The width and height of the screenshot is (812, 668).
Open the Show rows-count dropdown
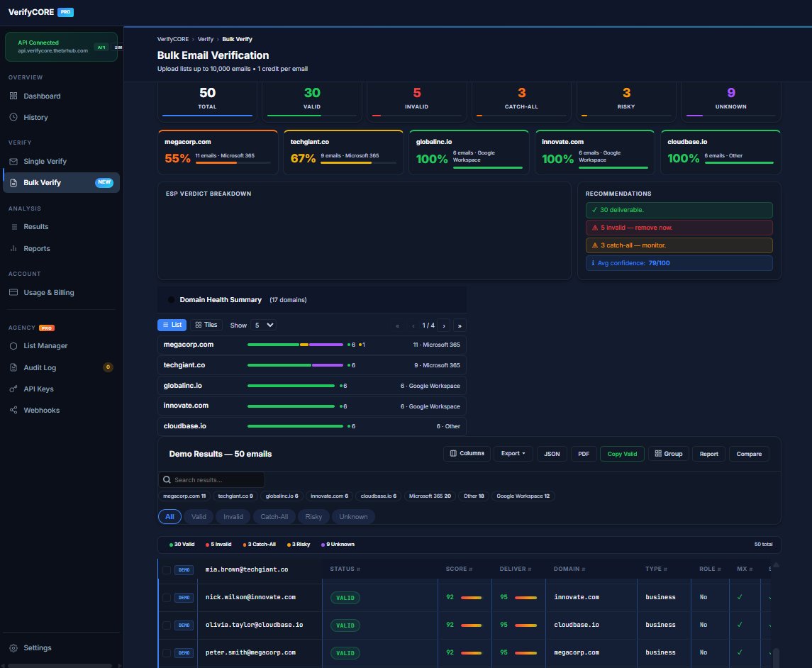click(x=265, y=325)
